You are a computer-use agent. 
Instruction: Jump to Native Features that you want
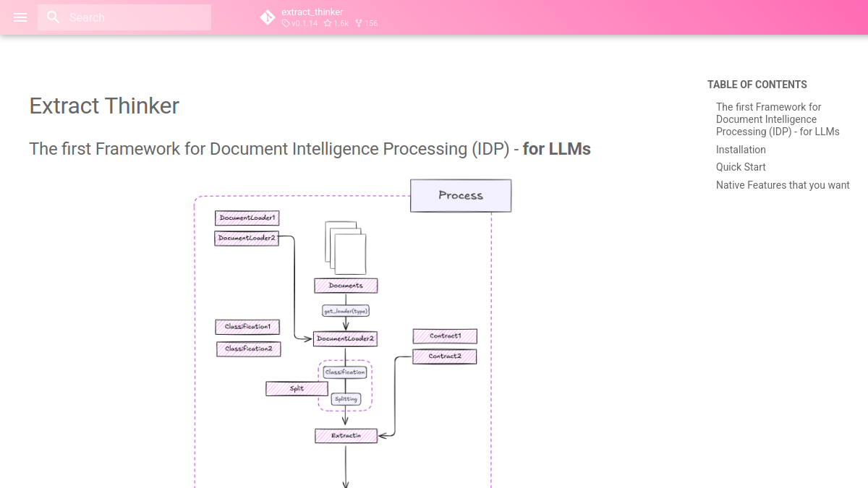click(783, 185)
